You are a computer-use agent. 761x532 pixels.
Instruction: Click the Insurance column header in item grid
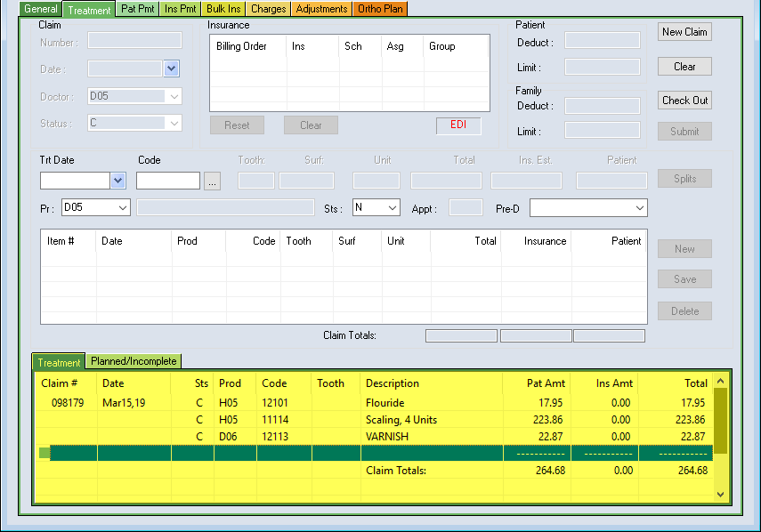[545, 241]
